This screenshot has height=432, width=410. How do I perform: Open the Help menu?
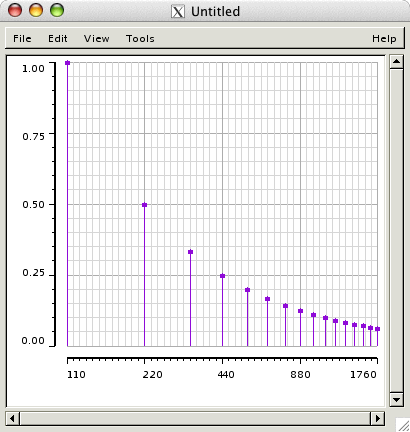(384, 39)
